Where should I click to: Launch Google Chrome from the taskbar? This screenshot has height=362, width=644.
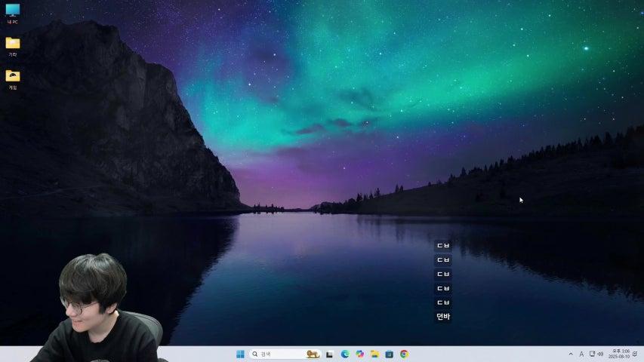(x=404, y=354)
